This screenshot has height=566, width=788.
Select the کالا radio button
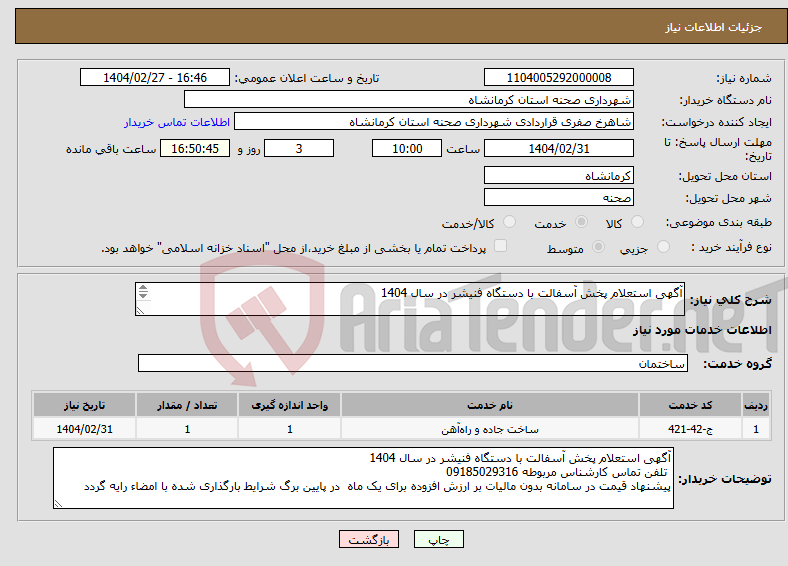pyautogui.click(x=637, y=222)
